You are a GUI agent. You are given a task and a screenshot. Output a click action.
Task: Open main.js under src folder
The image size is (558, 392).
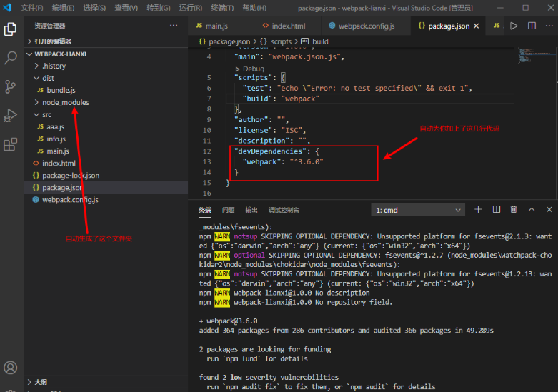[x=106, y=151]
